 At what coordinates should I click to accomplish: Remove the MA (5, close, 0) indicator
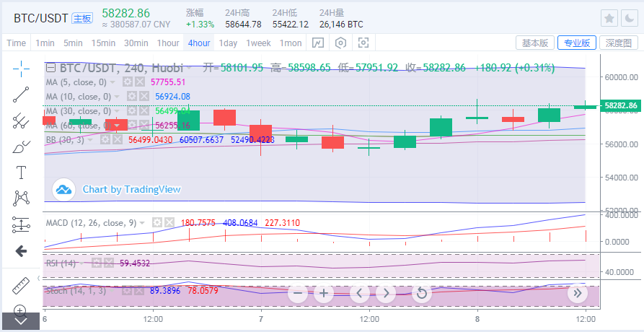click(140, 82)
